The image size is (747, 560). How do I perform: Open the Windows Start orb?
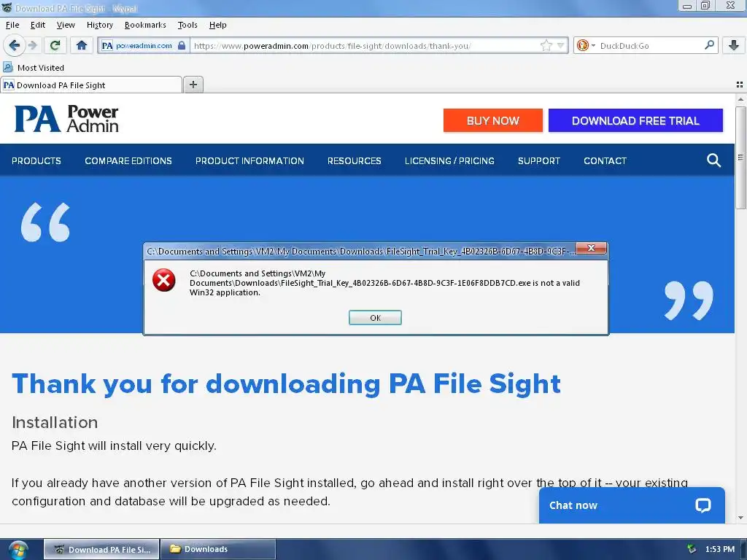pos(18,550)
